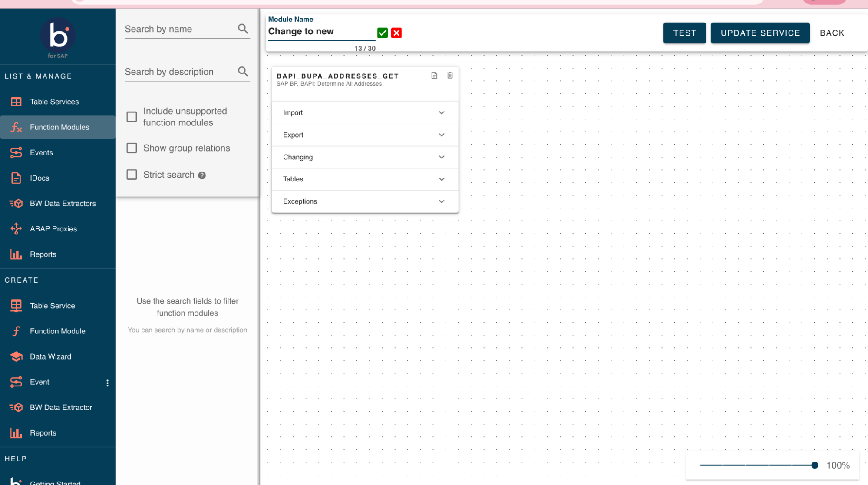Click the BW Data Extractors icon

[16, 203]
